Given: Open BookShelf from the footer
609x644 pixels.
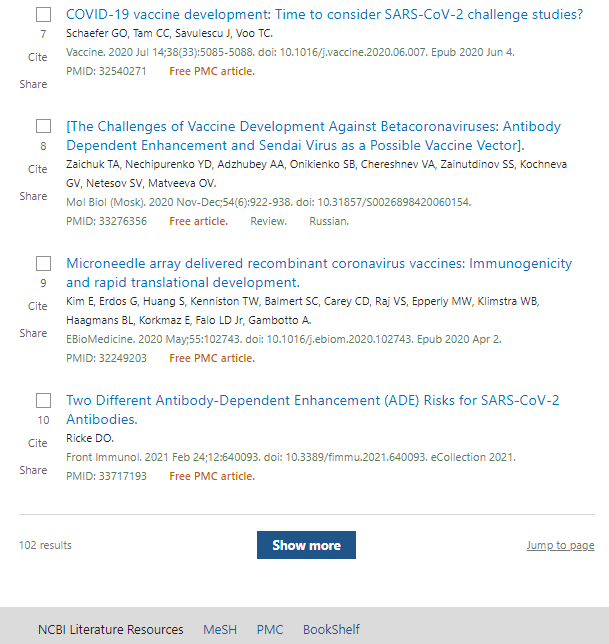Looking at the screenshot, I should pos(331,630).
